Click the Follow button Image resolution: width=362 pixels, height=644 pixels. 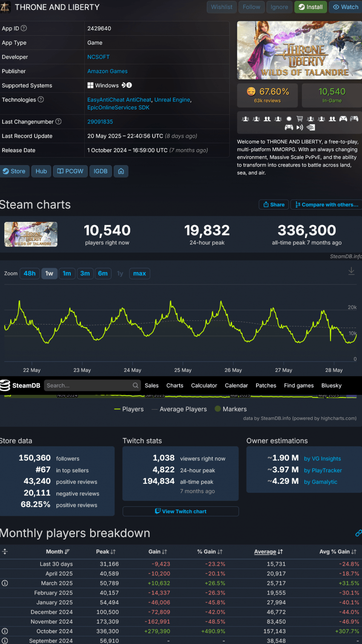(251, 7)
